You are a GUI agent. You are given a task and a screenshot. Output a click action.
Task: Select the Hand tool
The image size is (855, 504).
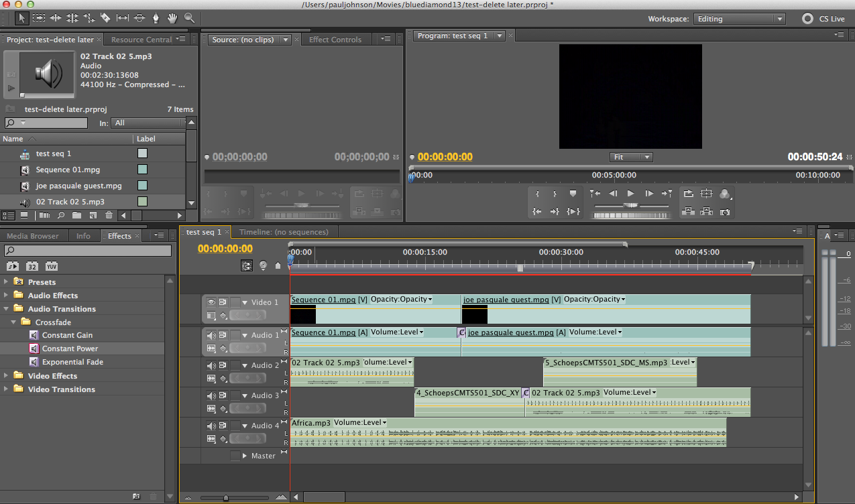point(173,18)
